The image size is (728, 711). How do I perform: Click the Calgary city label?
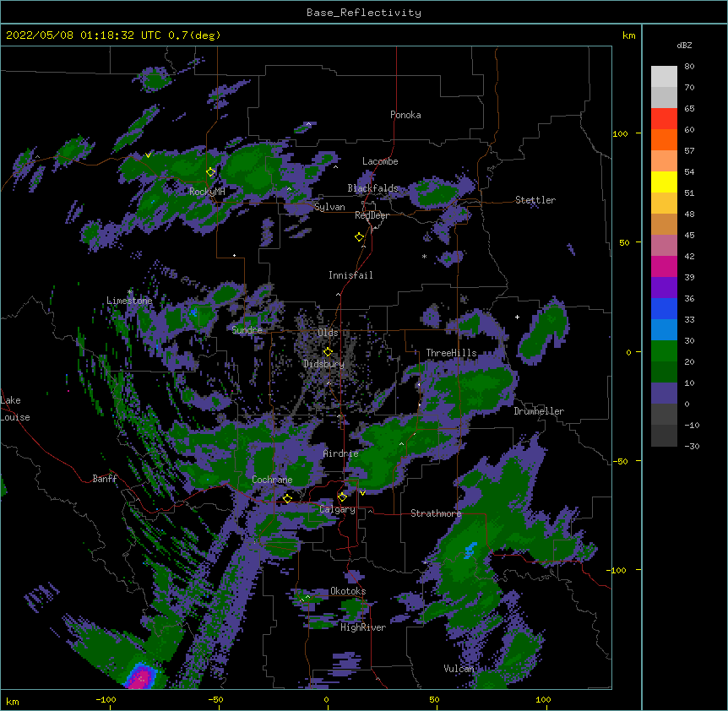coord(337,509)
